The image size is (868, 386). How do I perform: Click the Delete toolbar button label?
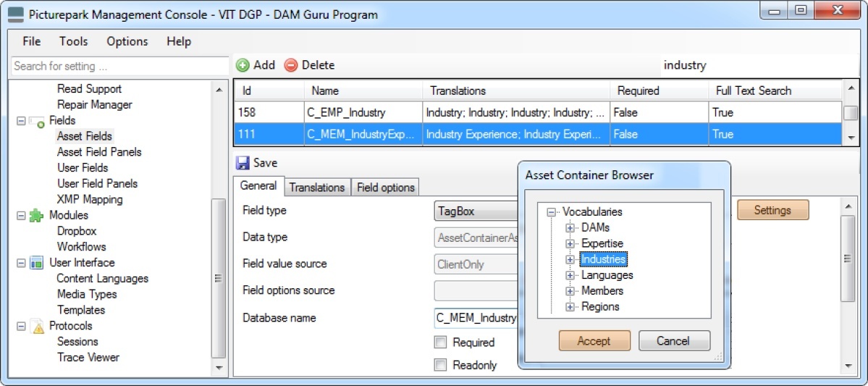click(x=319, y=65)
